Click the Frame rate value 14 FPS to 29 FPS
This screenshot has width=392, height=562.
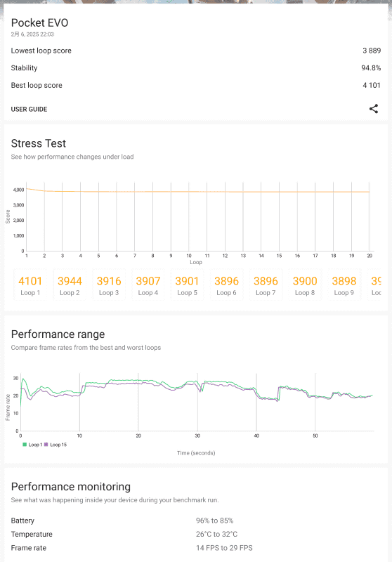(224, 548)
